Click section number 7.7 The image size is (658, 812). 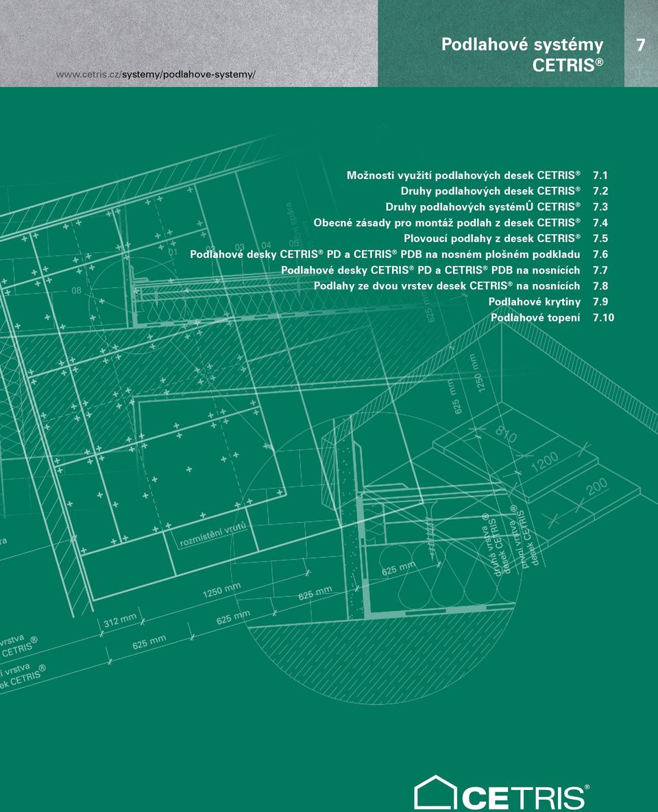click(x=600, y=270)
